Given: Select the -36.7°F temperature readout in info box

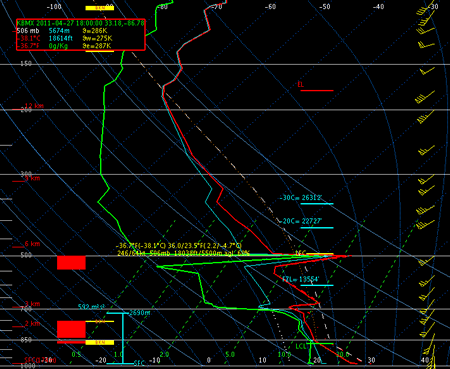Looking at the screenshot, I should tap(28, 46).
